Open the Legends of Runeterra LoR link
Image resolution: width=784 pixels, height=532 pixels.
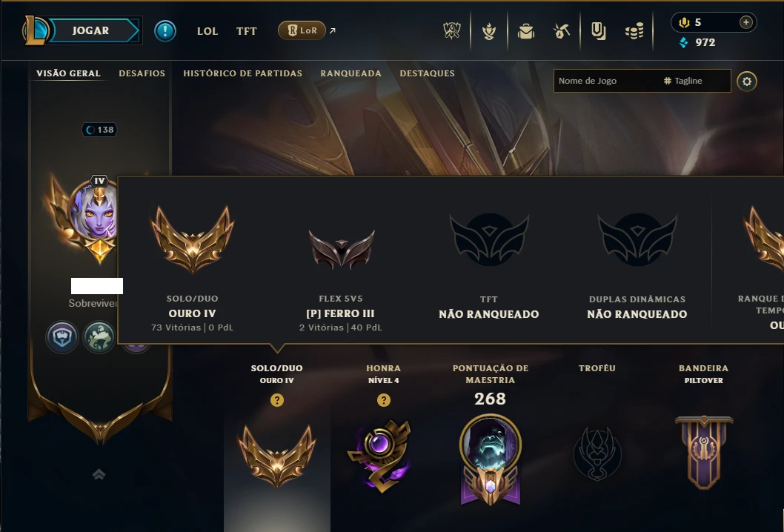pyautogui.click(x=302, y=30)
